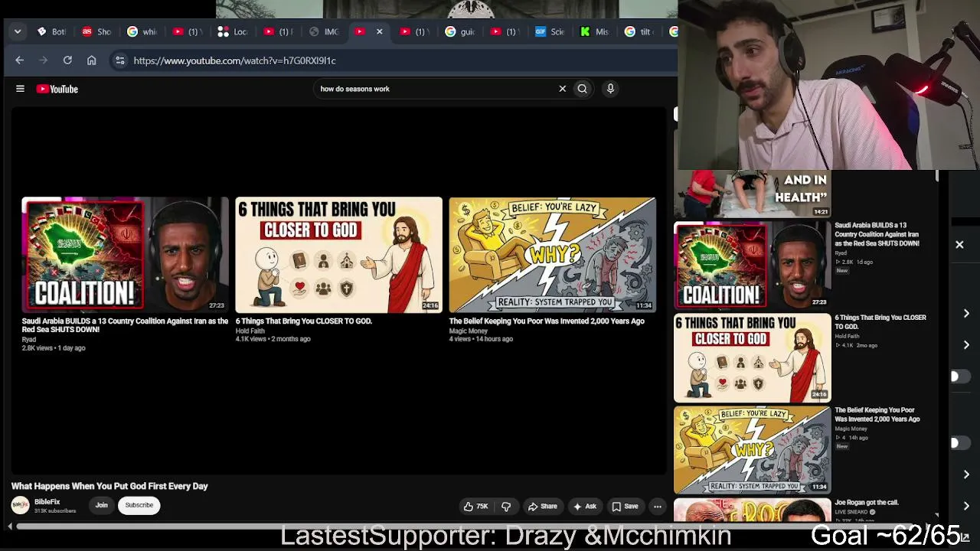
Task: Close the panel with the X on the right edge
Action: (x=959, y=245)
